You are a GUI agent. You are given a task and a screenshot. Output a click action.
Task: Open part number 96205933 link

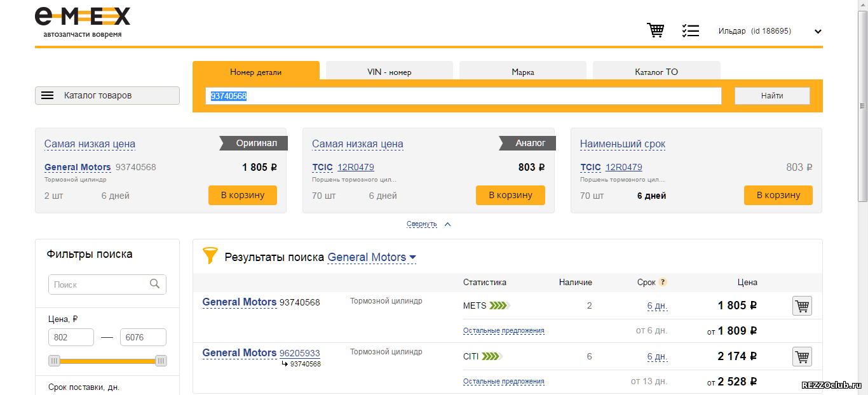(300, 353)
